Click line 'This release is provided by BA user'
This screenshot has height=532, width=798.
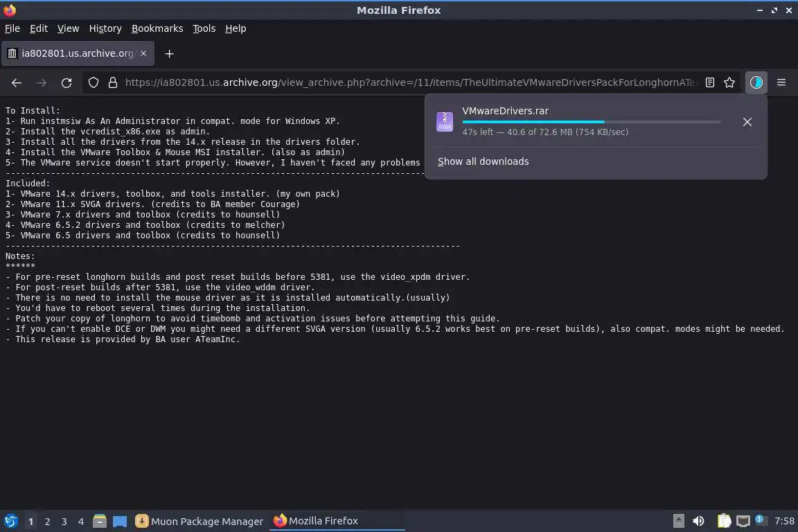pyautogui.click(x=123, y=339)
